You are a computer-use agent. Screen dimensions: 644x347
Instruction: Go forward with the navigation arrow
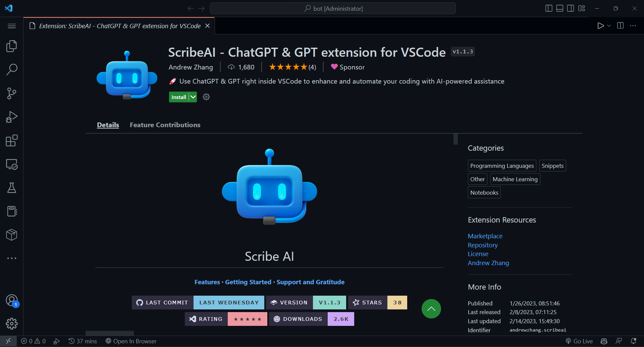[x=202, y=8]
